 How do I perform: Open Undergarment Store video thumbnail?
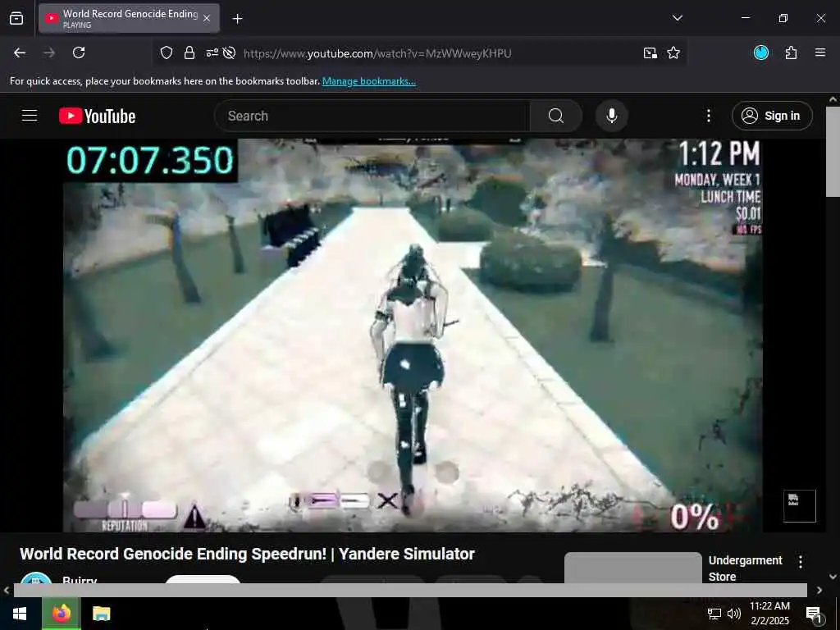633,568
